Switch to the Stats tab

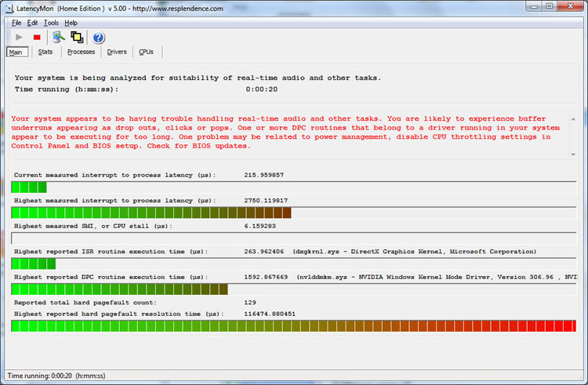pyautogui.click(x=45, y=52)
